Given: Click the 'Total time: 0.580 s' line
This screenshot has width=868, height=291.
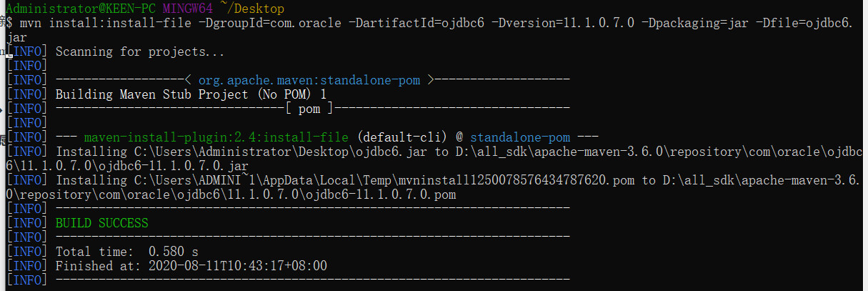Looking at the screenshot, I should pos(127,252).
